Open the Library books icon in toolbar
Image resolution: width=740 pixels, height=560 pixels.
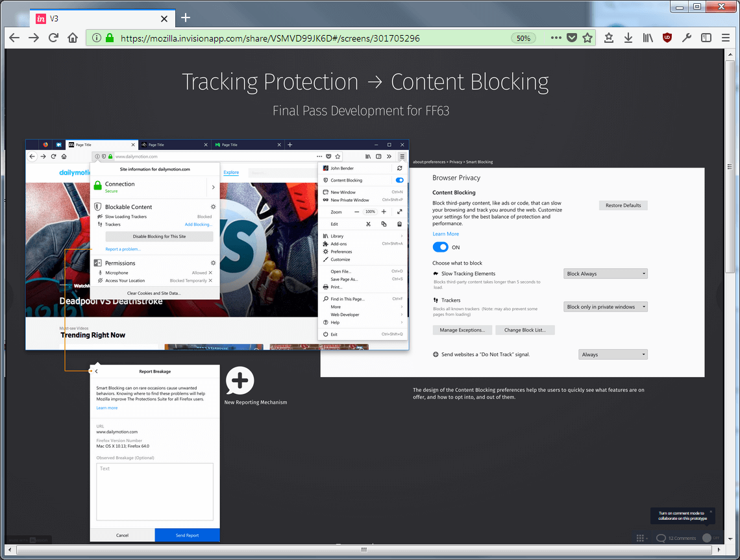648,38
